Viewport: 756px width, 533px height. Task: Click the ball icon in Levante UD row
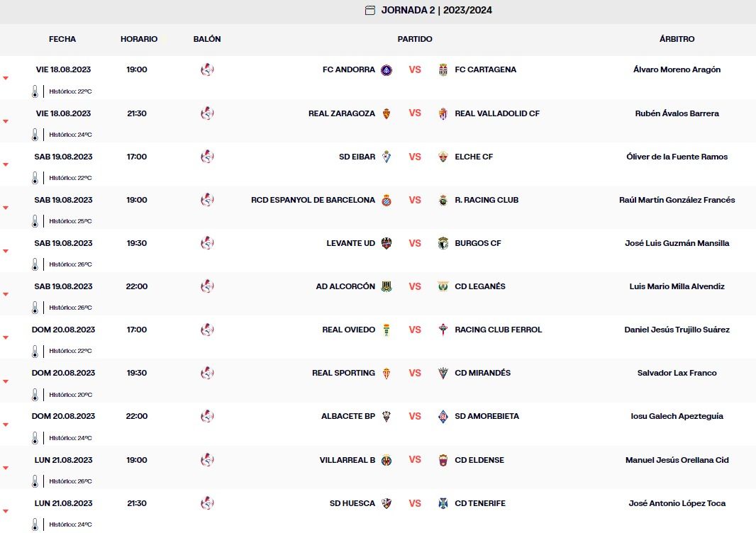(x=207, y=243)
